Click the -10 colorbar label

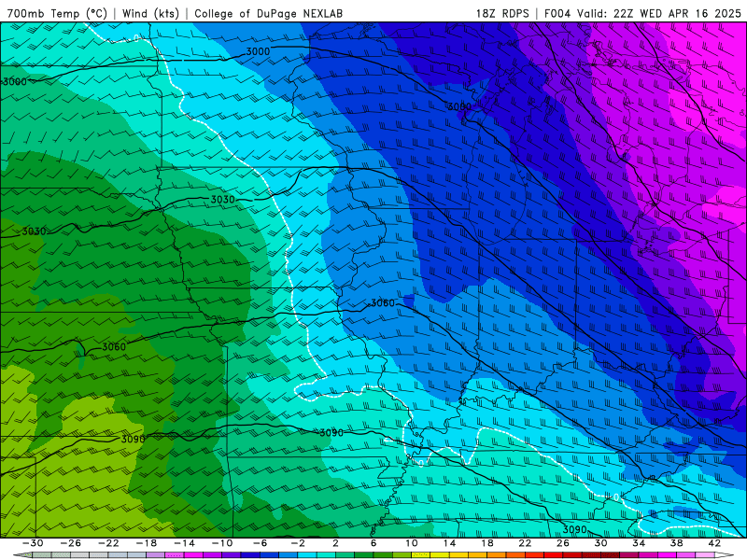(x=222, y=543)
